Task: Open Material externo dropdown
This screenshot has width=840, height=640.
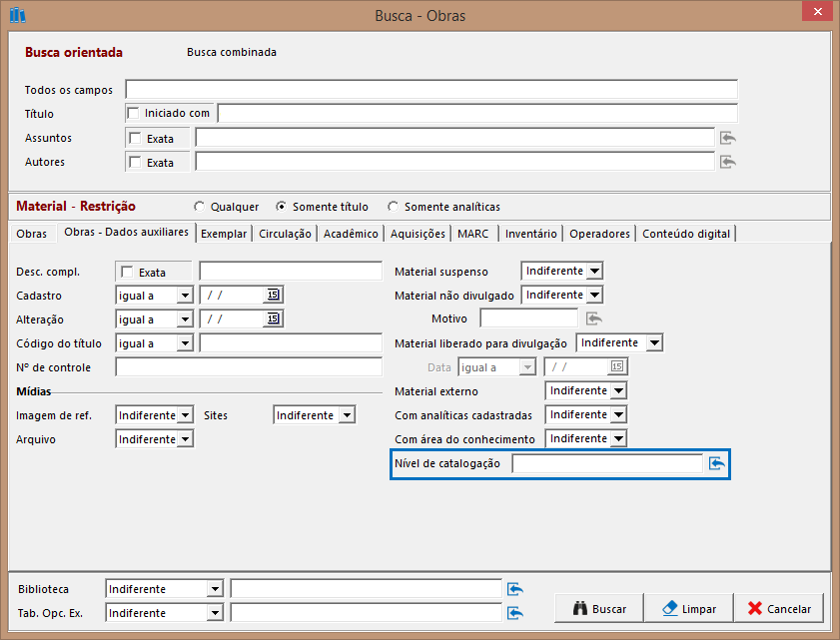Action: [x=618, y=390]
